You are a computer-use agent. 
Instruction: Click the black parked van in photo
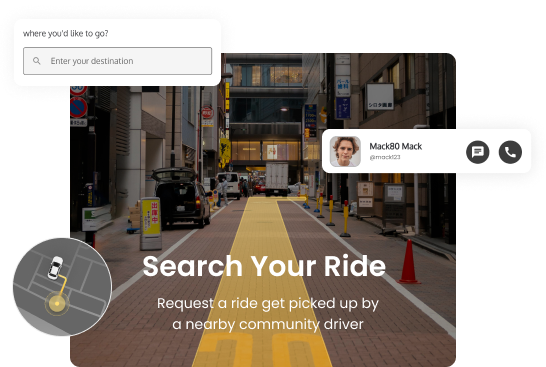tap(181, 198)
